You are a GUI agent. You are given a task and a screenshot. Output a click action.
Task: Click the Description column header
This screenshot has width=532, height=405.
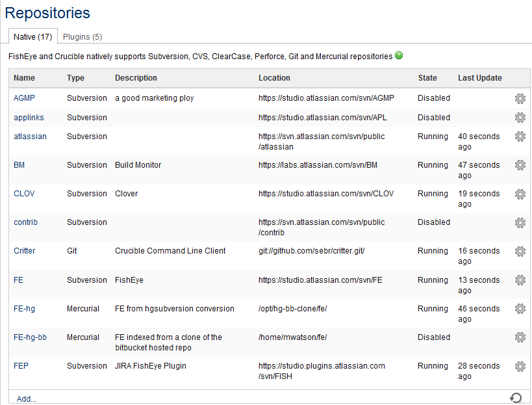tap(136, 78)
